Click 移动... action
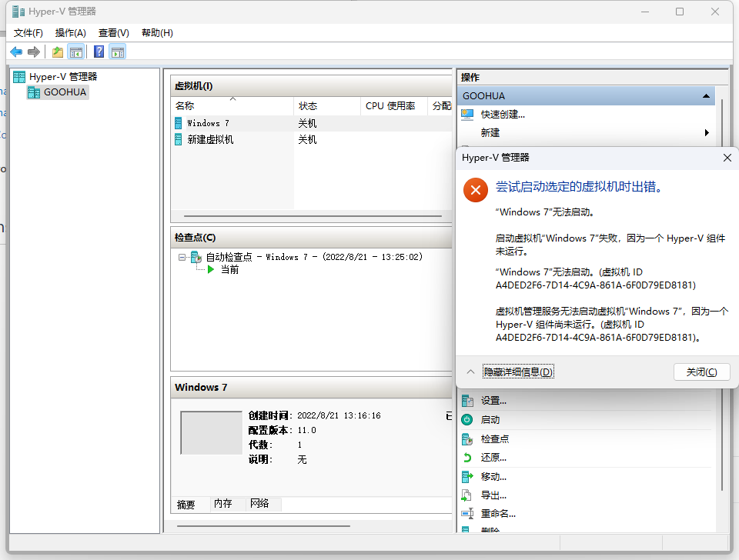Viewport: 739px width, 560px height. click(x=493, y=477)
